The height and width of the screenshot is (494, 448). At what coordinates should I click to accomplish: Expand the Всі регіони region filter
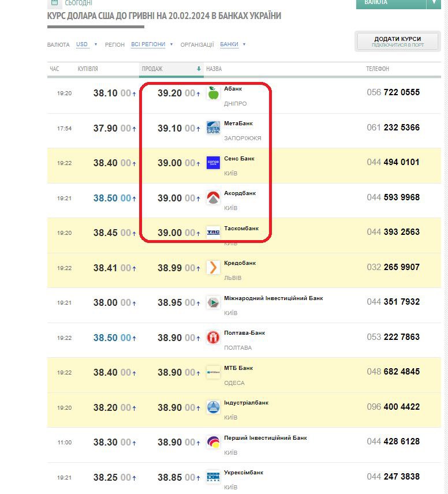click(x=151, y=44)
